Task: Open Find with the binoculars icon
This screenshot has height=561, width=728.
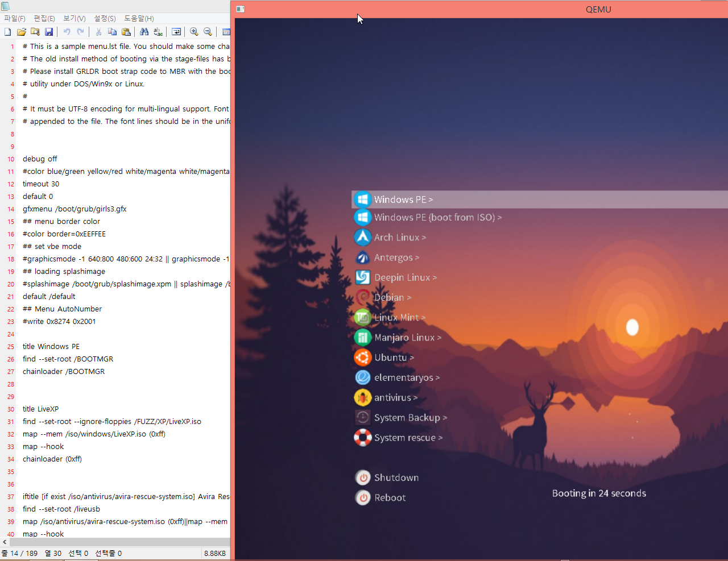Action: point(144,32)
